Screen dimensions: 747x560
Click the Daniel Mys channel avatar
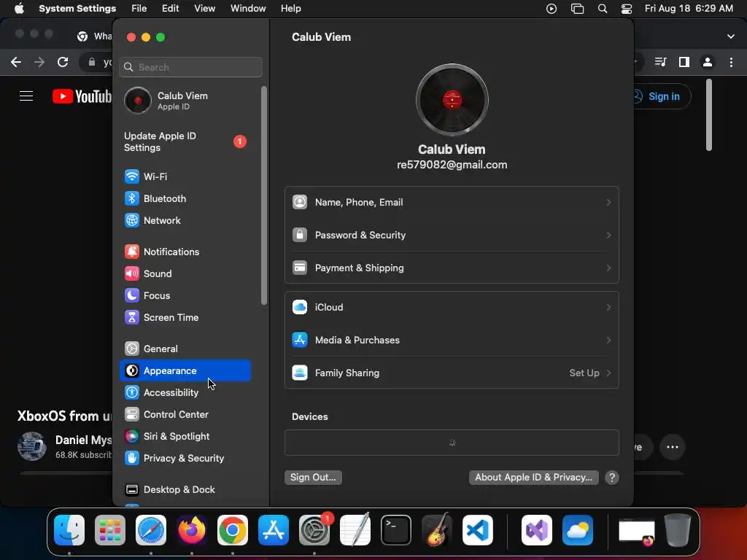32,446
